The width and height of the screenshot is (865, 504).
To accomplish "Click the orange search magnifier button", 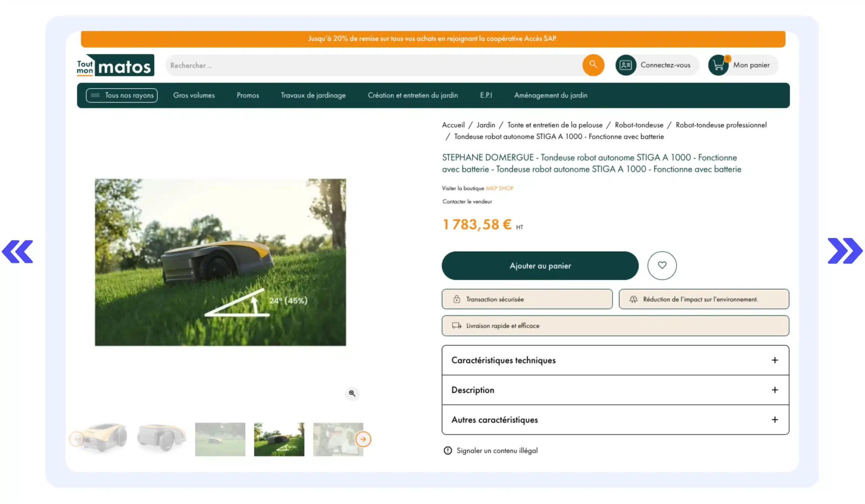I will (x=593, y=65).
